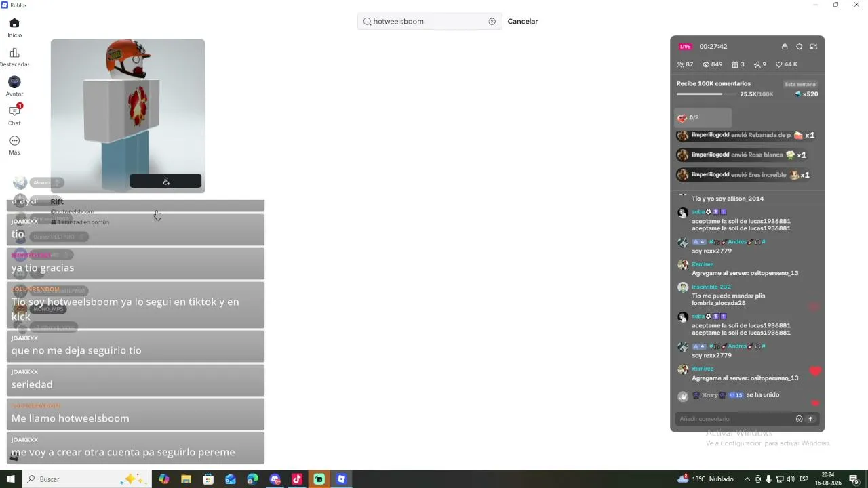Click message 'Me llamo hotweelsboom'
Screen dimensions: 868x488
click(x=136, y=414)
